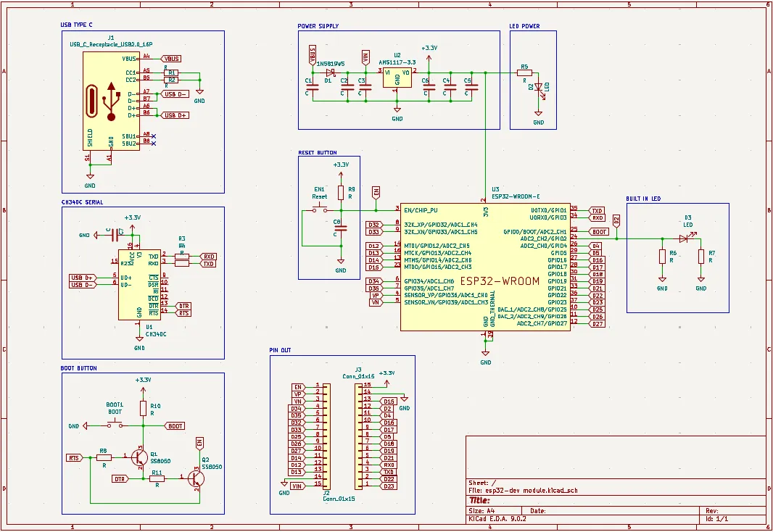Image resolution: width=773 pixels, height=532 pixels.
Task: Pick resistor R5 in LED Power block
Action: pos(524,72)
